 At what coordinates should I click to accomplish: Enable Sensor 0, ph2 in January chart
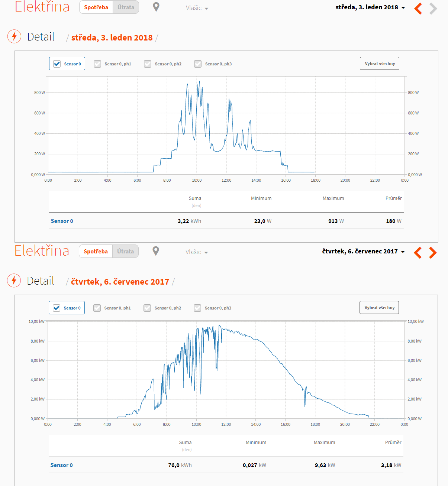click(148, 64)
